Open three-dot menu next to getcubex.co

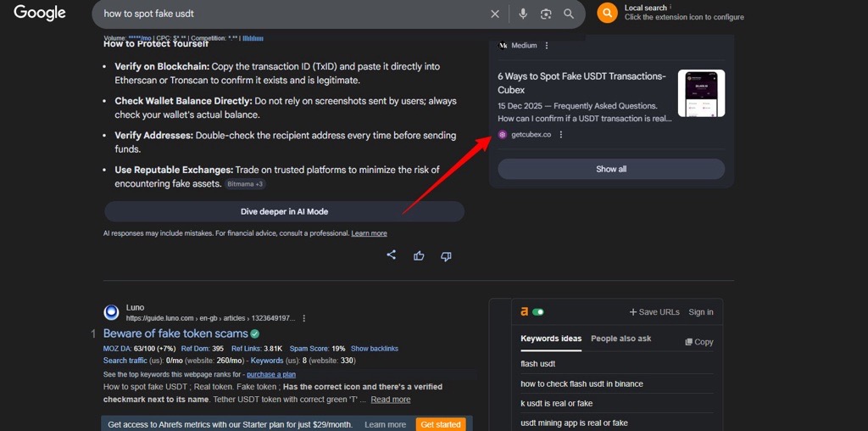pyautogui.click(x=561, y=135)
